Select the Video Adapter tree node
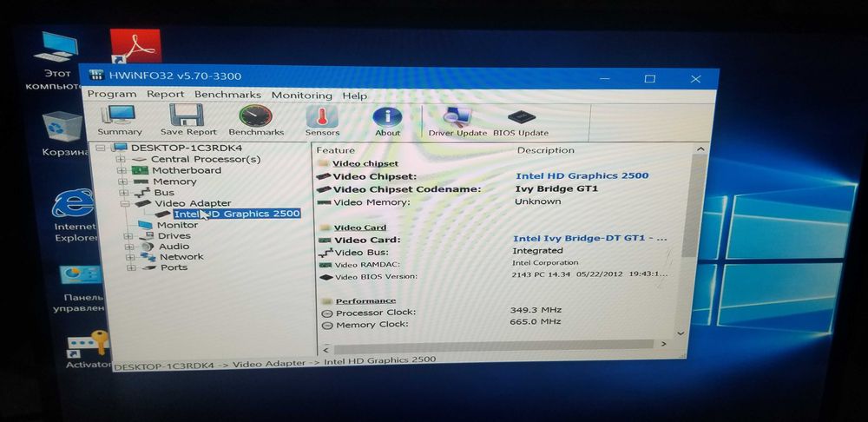The width and height of the screenshot is (868, 422). 193,203
